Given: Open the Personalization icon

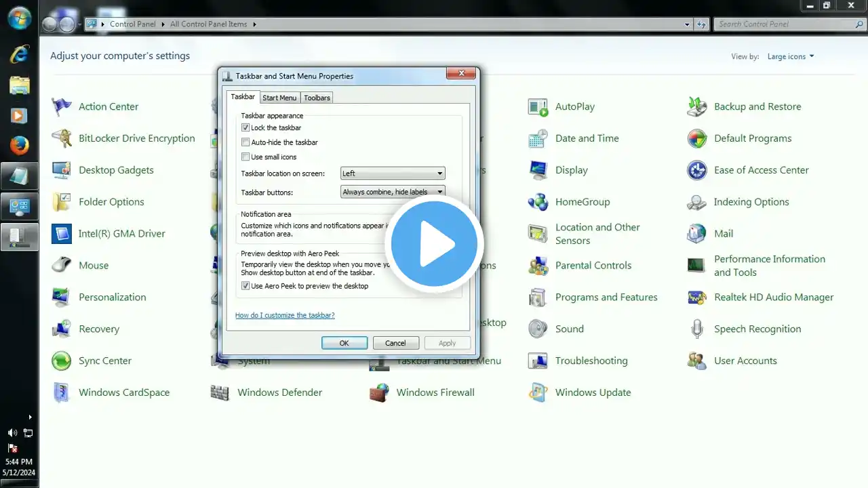Looking at the screenshot, I should point(62,297).
